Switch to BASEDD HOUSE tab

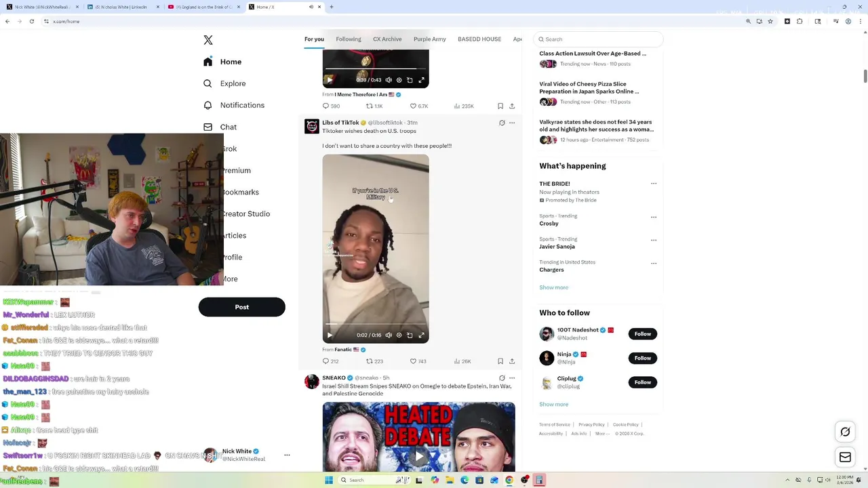[x=479, y=39]
